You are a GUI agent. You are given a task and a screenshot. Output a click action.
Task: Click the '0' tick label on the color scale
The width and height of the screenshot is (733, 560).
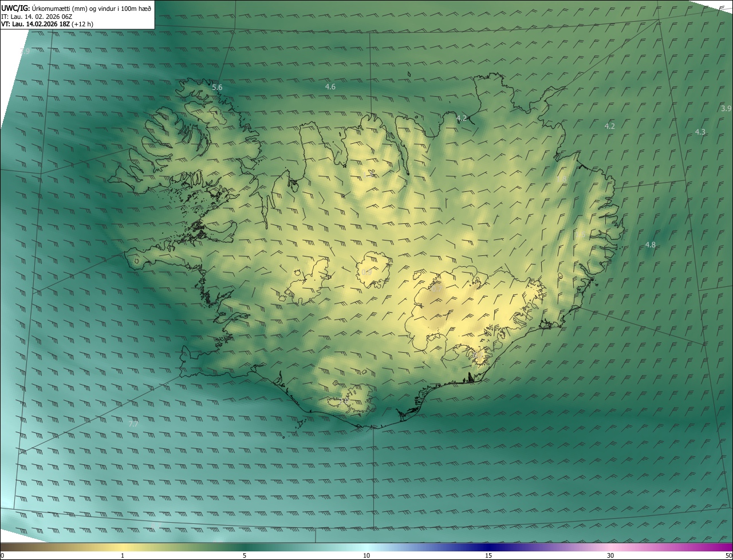pos(2,555)
